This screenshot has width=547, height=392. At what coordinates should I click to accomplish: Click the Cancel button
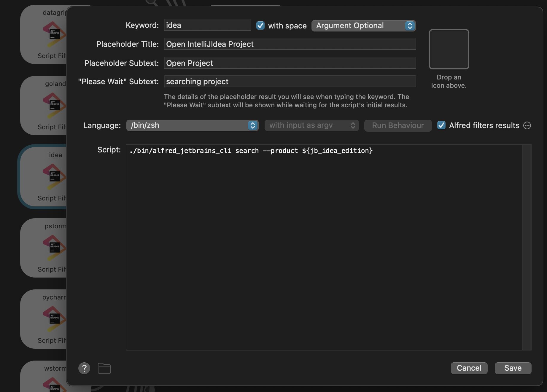(x=469, y=368)
